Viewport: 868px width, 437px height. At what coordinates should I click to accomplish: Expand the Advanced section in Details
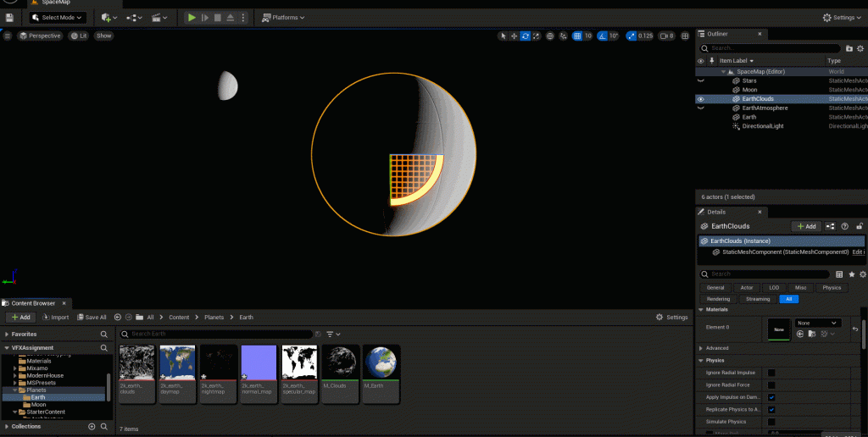(717, 348)
